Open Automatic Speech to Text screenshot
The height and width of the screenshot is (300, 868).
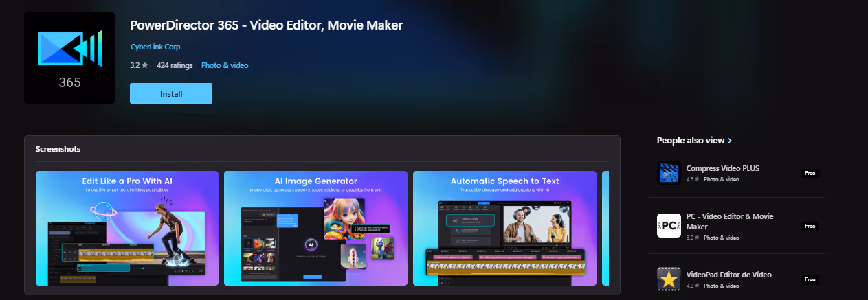504,228
